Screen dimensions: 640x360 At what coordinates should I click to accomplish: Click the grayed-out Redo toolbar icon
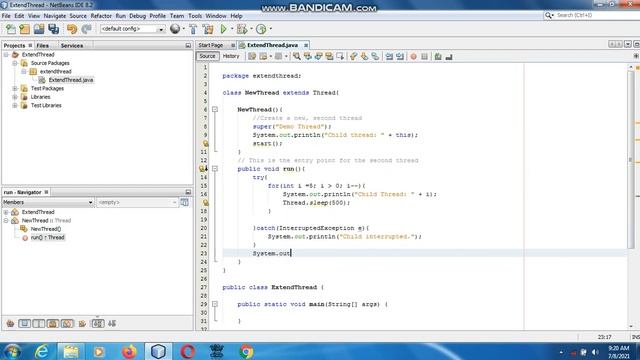(x=86, y=29)
